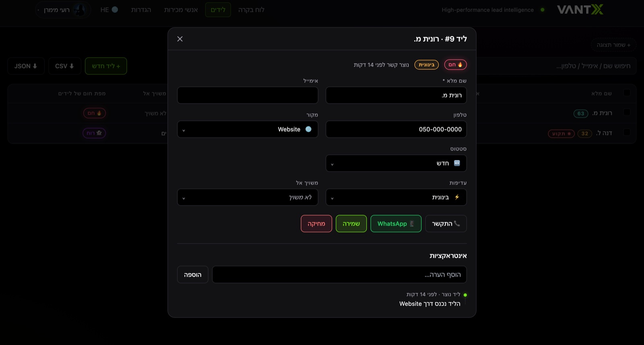Close the ליד #9 dialog with X

tap(180, 39)
